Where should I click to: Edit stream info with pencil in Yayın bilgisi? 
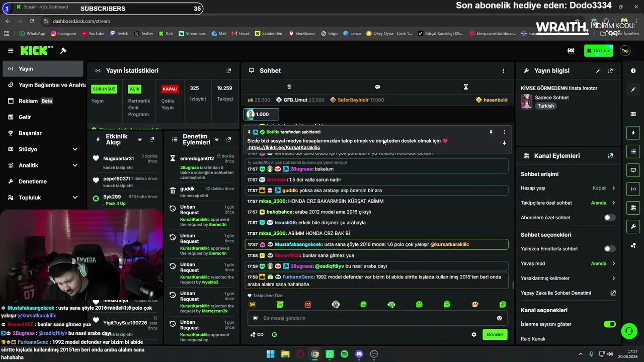pyautogui.click(x=598, y=71)
